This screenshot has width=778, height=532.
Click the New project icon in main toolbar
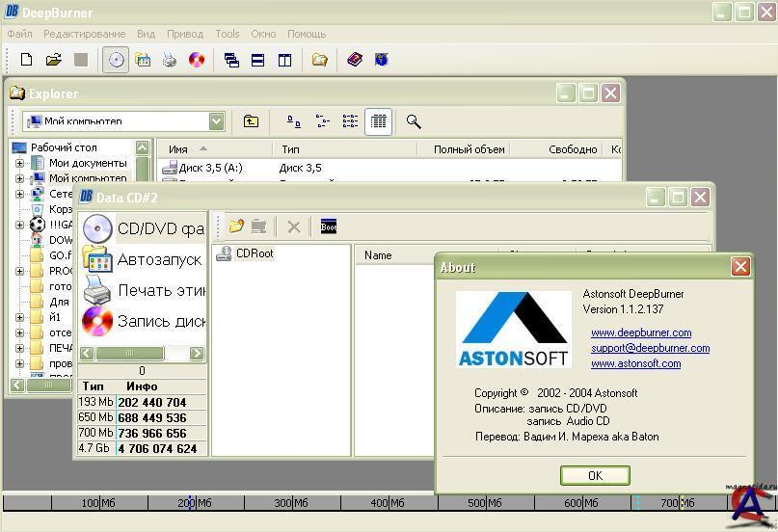tap(26, 60)
